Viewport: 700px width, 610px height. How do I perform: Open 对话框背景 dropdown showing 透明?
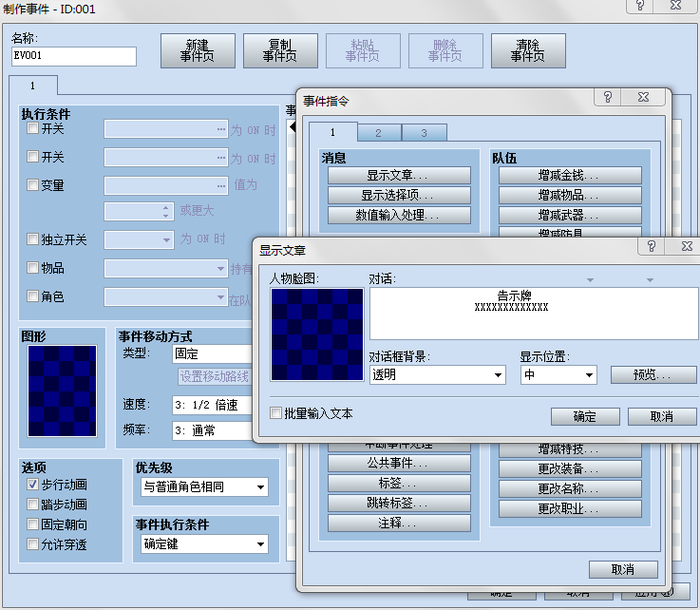[x=438, y=374]
